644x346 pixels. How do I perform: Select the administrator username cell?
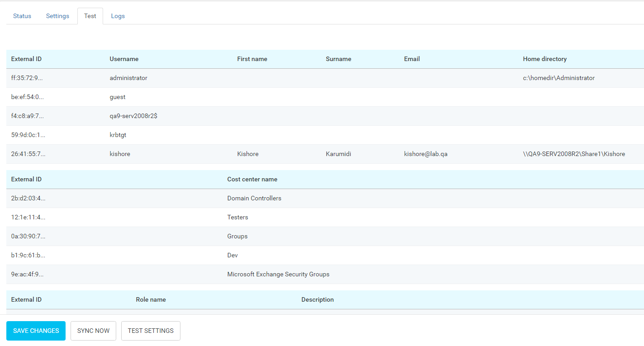128,78
